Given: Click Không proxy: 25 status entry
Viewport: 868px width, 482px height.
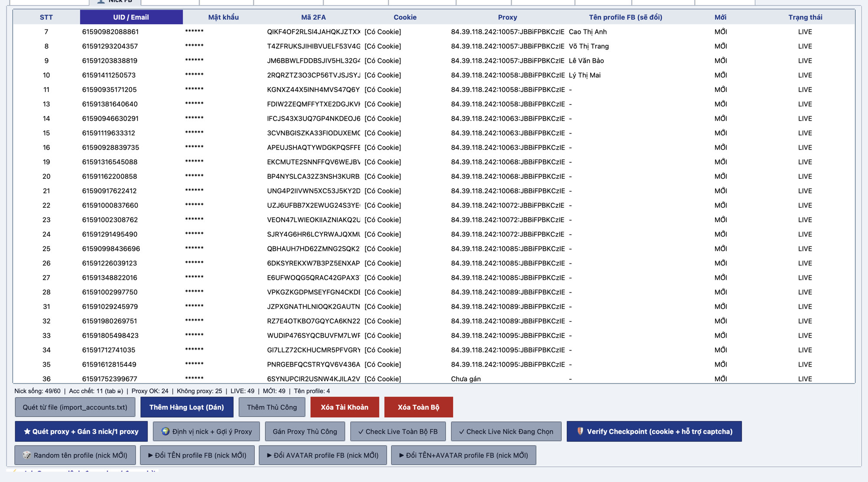Looking at the screenshot, I should pyautogui.click(x=199, y=391).
